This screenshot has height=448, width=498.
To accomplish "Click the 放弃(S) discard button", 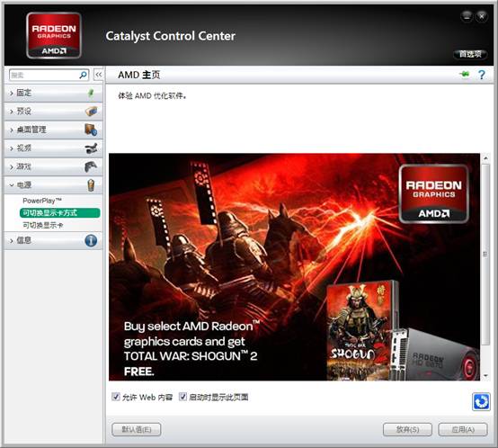I will tap(407, 430).
